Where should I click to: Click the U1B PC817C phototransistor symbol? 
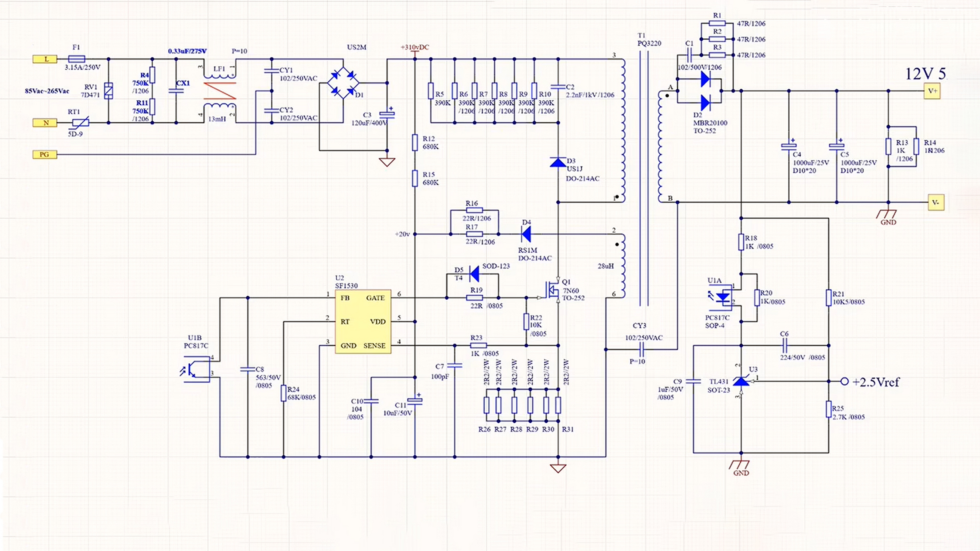click(196, 369)
